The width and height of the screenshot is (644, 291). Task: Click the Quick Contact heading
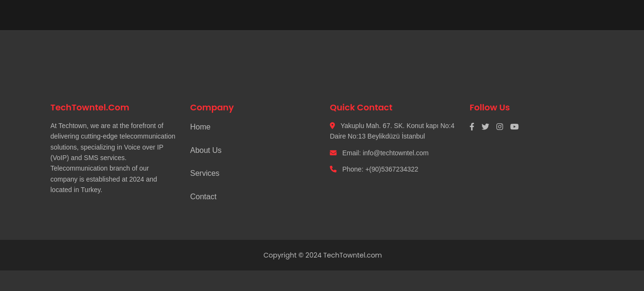361,108
